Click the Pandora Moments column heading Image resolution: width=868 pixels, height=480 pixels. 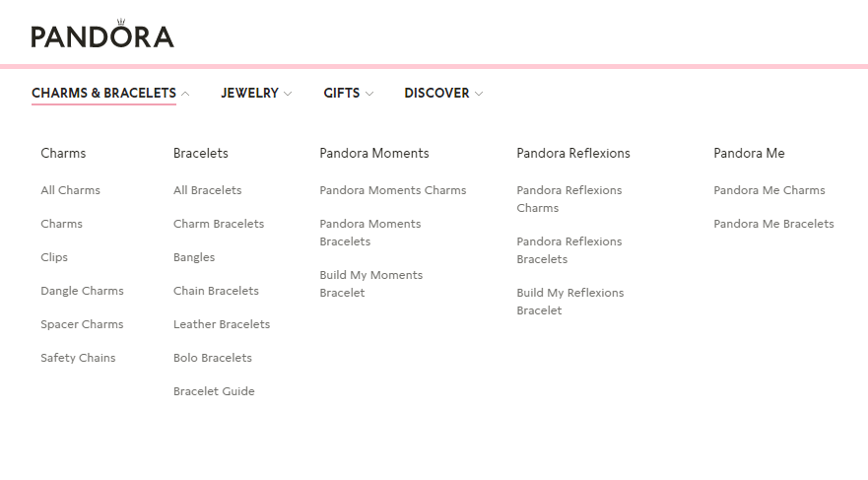click(x=374, y=153)
